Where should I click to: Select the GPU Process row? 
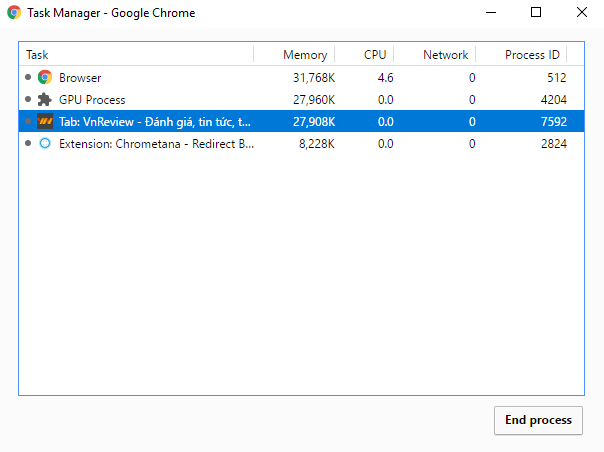tap(150, 99)
